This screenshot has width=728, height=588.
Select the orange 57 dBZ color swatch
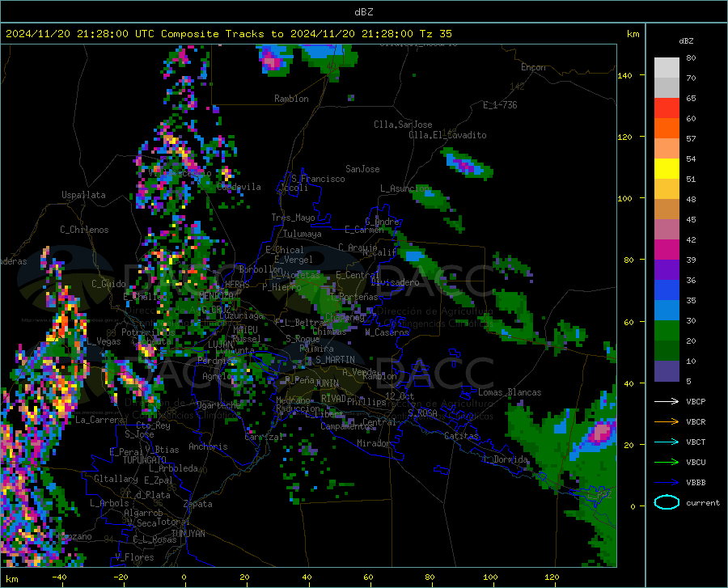pos(667,129)
